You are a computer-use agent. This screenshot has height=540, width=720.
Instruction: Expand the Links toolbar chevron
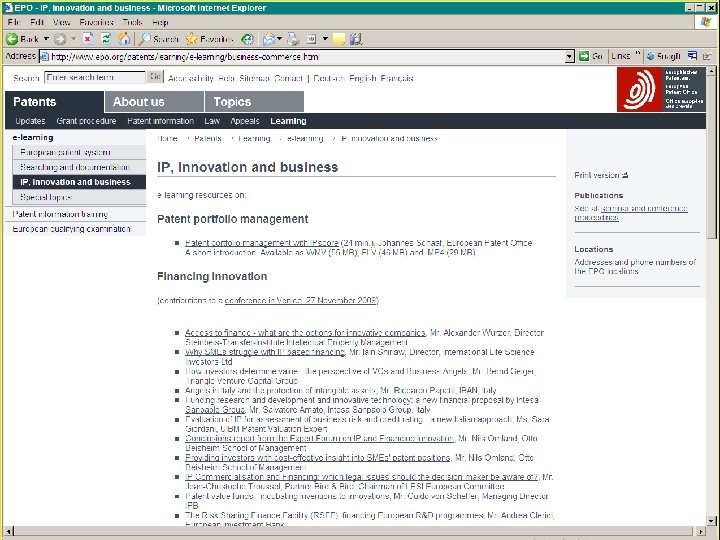(638, 55)
